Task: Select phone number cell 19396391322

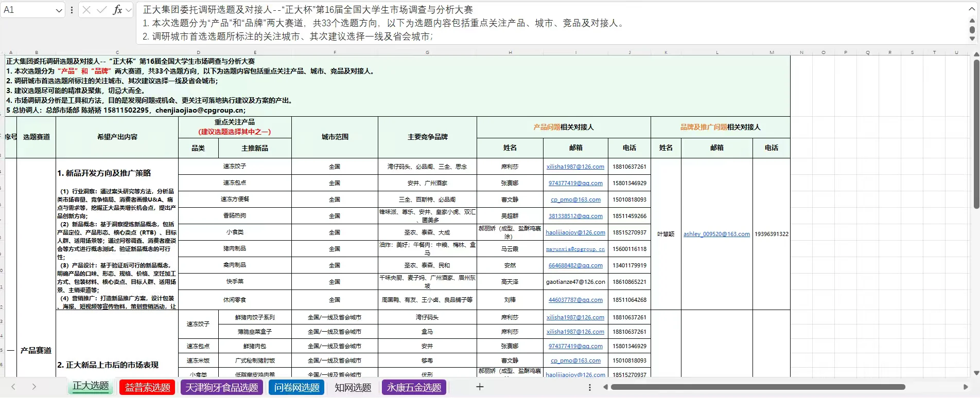Action: point(772,234)
